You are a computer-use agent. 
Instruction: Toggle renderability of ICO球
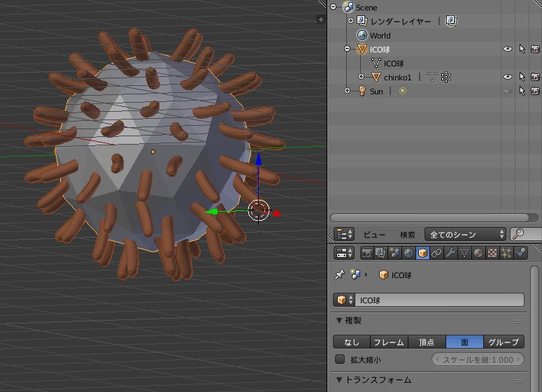(535, 49)
